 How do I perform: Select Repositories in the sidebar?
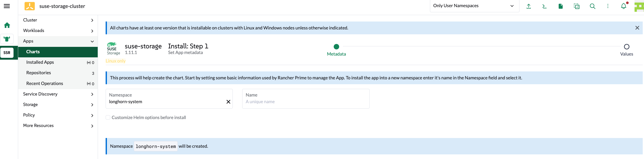coord(39,73)
